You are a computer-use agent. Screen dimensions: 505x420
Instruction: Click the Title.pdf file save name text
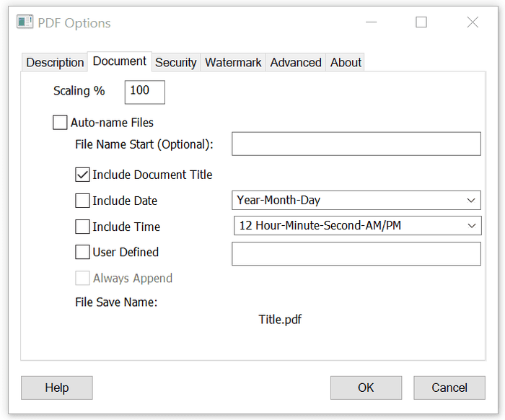(x=280, y=320)
